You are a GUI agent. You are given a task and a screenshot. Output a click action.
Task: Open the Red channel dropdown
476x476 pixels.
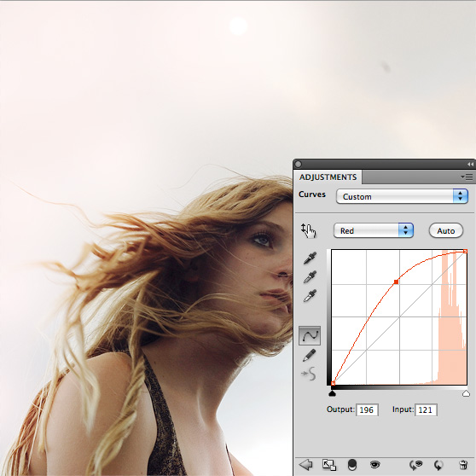click(x=374, y=230)
